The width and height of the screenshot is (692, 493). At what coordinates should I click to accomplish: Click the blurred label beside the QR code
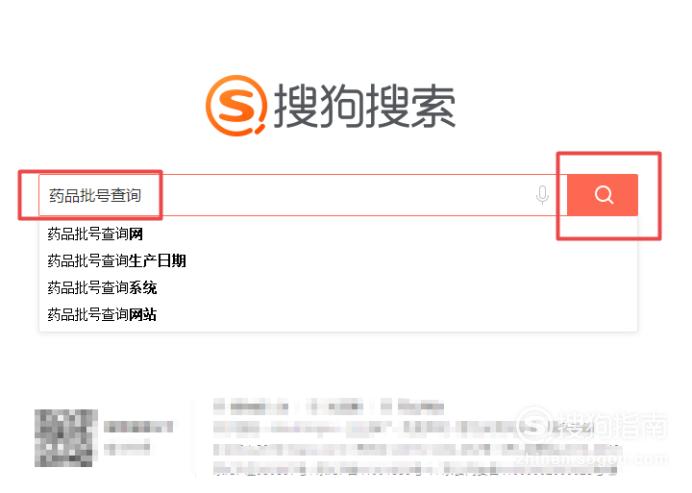click(138, 426)
